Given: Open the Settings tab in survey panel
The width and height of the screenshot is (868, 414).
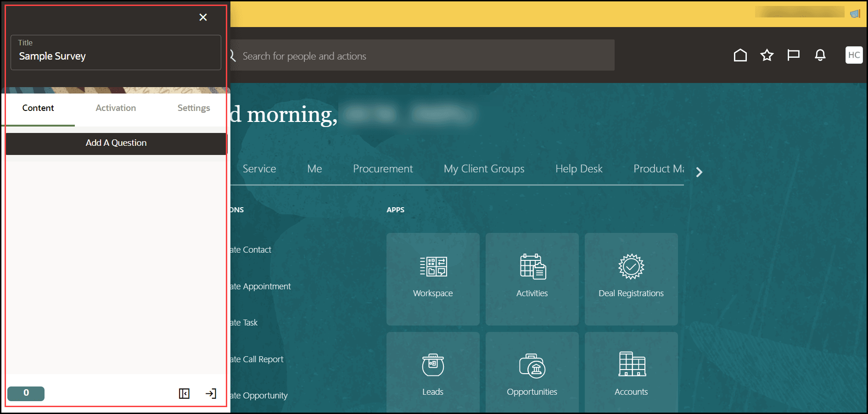Looking at the screenshot, I should (x=194, y=108).
